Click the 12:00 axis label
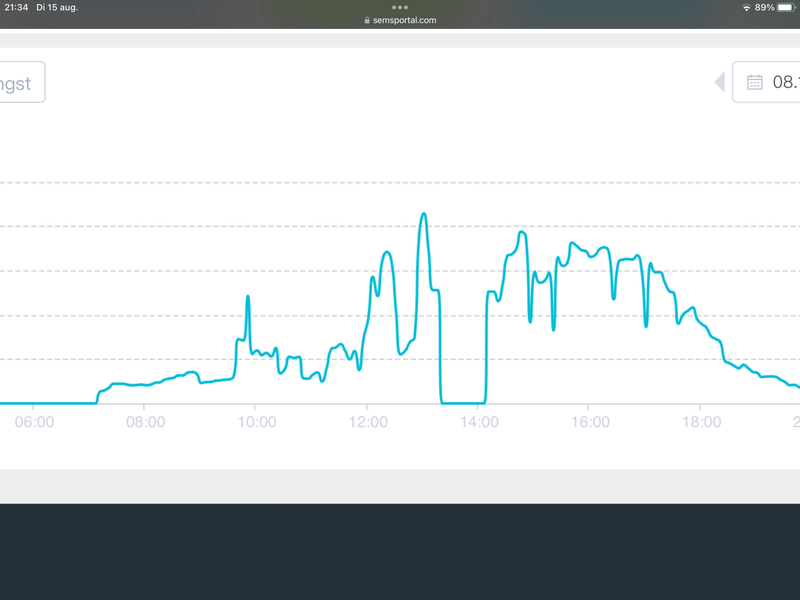The width and height of the screenshot is (800, 600). (368, 422)
